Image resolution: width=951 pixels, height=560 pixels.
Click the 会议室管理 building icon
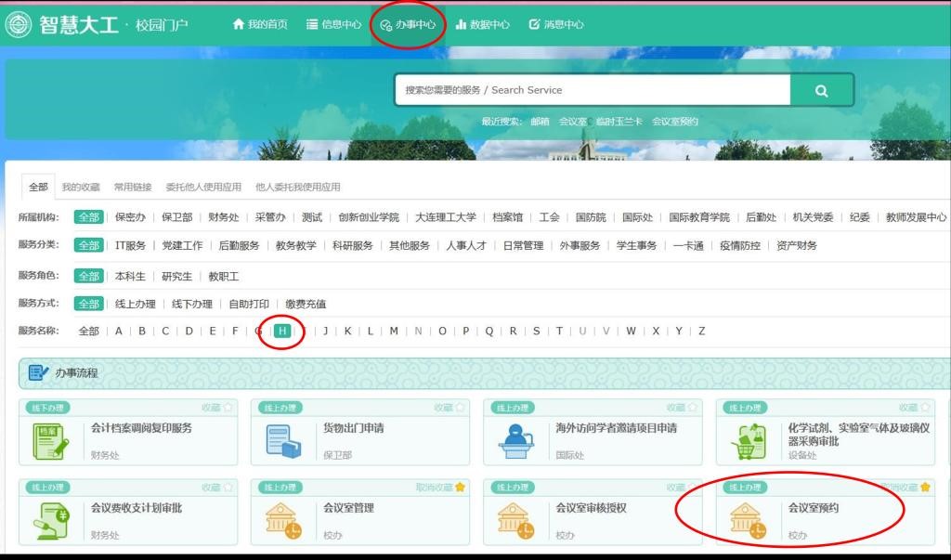tap(283, 519)
